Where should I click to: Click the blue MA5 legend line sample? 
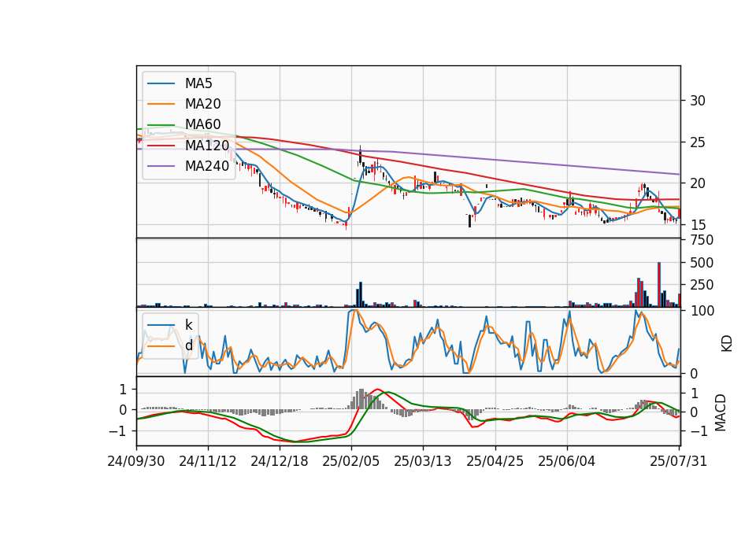(x=161, y=83)
